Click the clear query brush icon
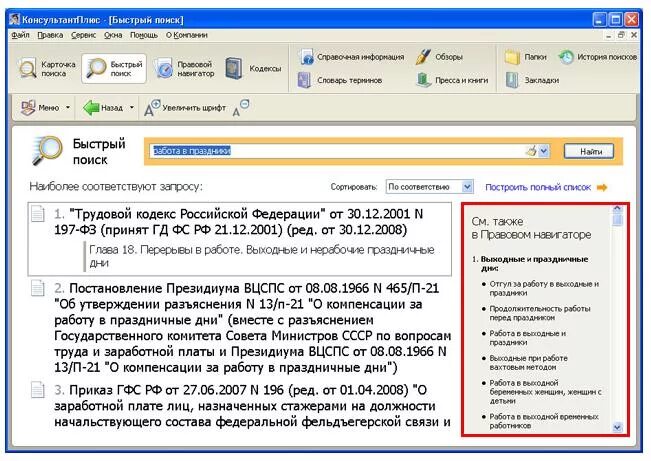651x461 pixels. 531,151
